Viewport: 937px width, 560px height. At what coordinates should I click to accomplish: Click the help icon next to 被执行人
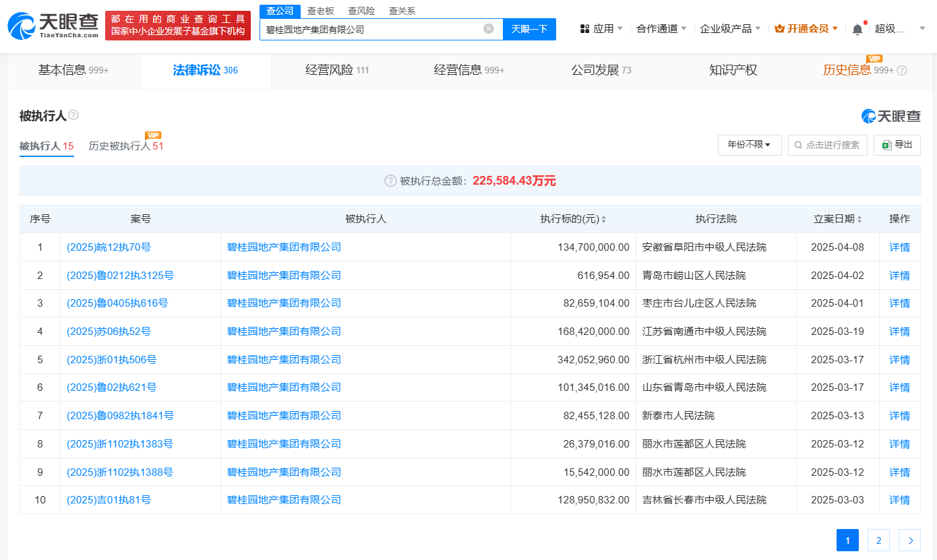click(73, 115)
